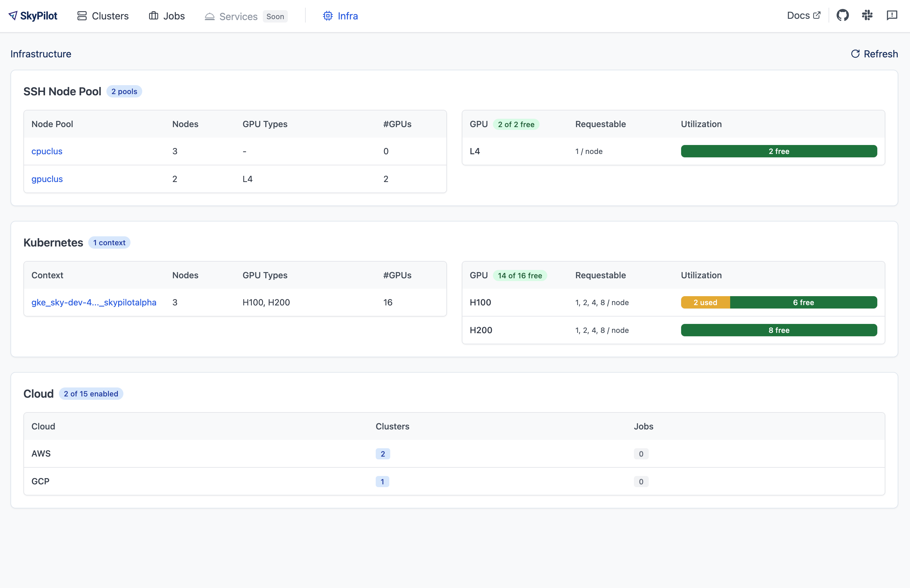The image size is (910, 588).
Task: Click the Infrastructure page heading
Action: click(41, 54)
